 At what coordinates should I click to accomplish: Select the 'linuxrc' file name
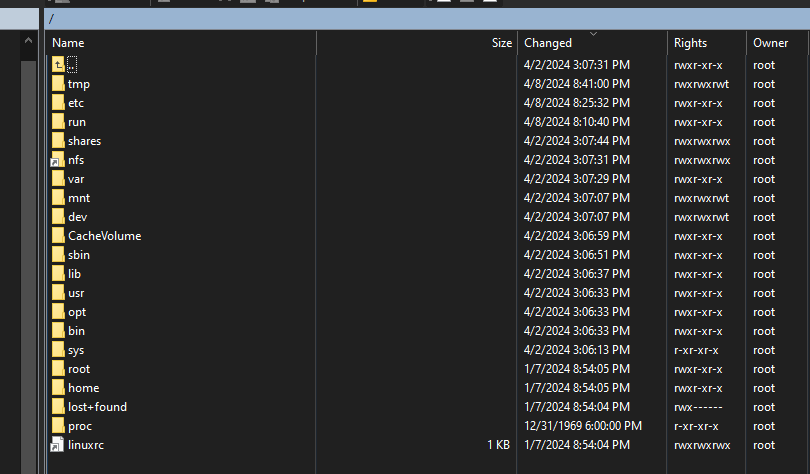coord(86,445)
